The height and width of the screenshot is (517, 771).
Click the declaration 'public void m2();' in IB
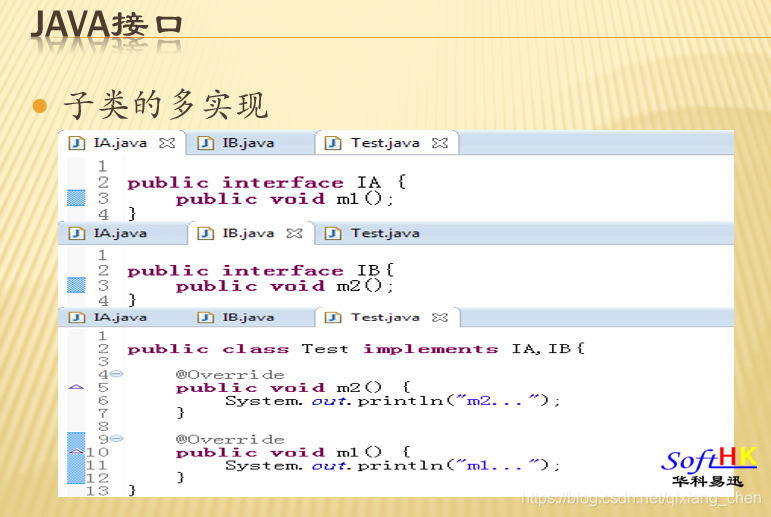coord(285,286)
